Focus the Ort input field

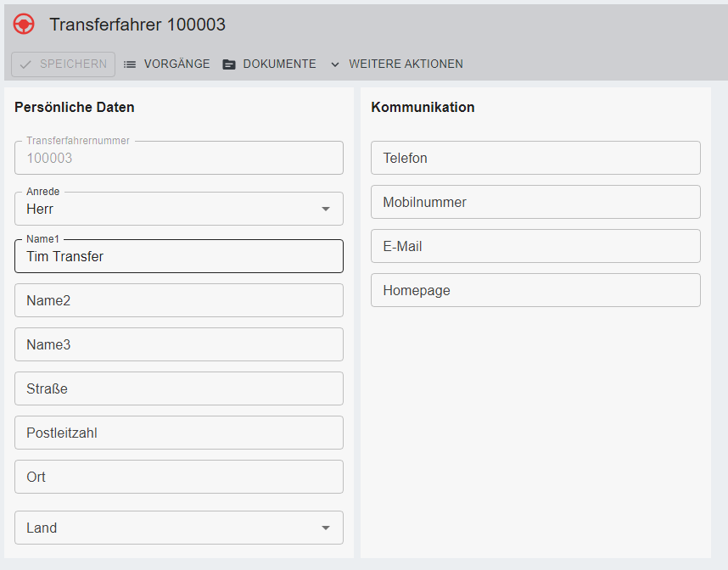(178, 477)
